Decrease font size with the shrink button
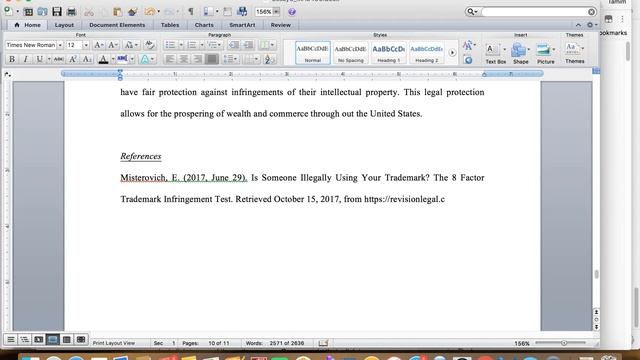Viewport: 640px width, 360px height. [x=112, y=45]
